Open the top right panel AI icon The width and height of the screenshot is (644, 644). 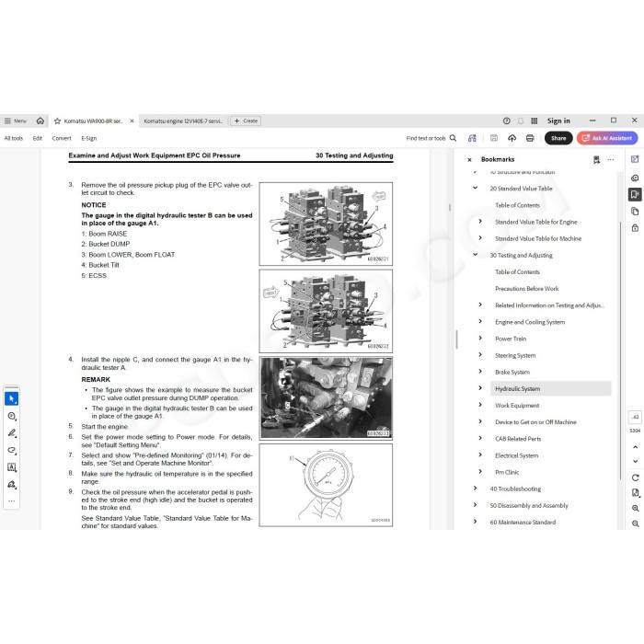point(635,159)
